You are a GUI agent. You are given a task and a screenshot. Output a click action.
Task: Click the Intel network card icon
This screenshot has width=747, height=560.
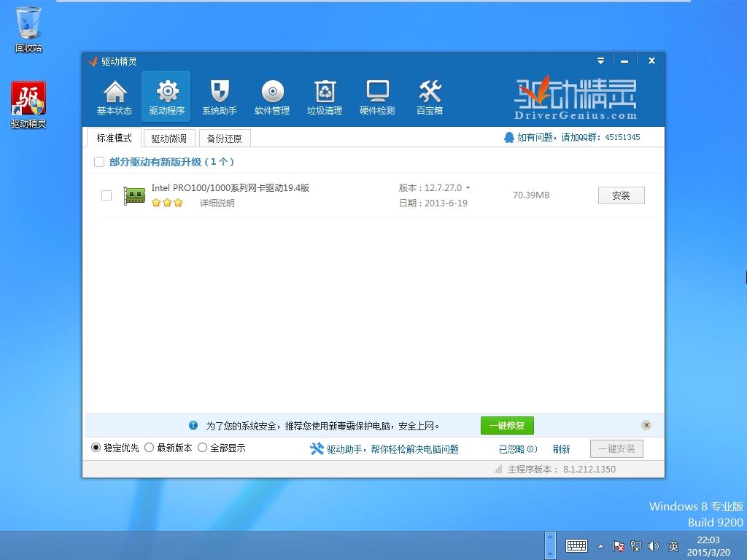(x=134, y=195)
